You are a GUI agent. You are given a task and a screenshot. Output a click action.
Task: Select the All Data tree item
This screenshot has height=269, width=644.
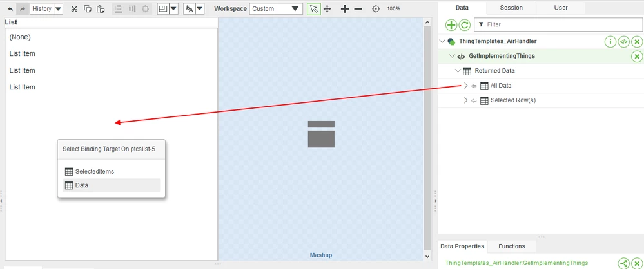pos(501,86)
